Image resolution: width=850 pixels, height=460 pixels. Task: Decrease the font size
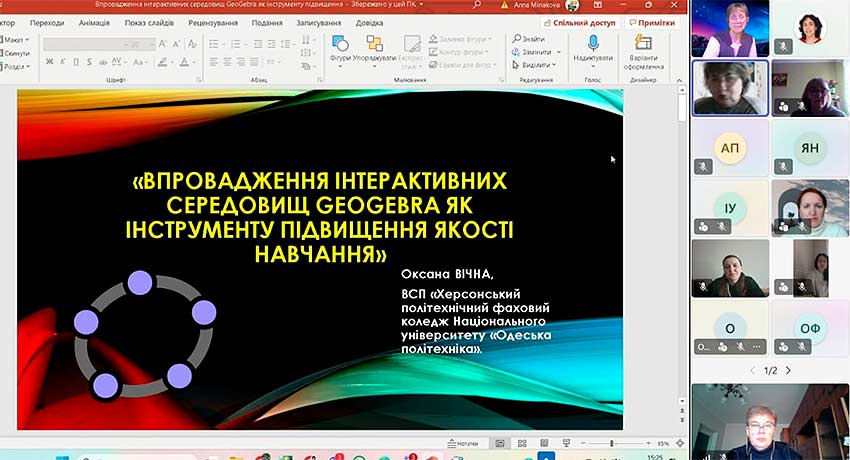[x=177, y=44]
